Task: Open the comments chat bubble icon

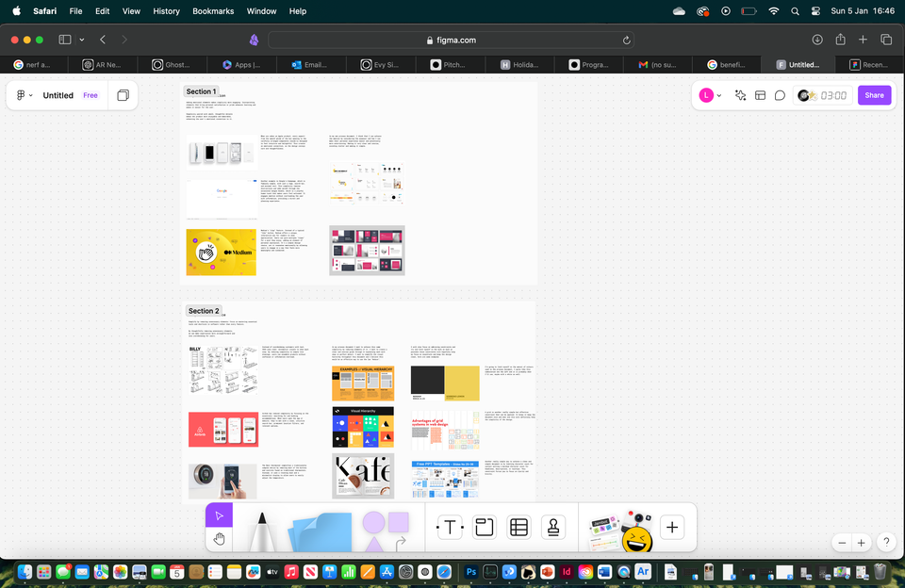Action: [780, 95]
